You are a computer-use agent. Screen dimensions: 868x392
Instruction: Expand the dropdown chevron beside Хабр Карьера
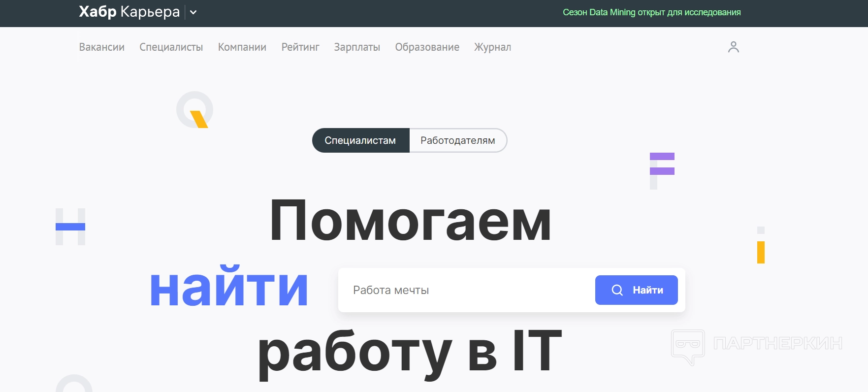[193, 12]
